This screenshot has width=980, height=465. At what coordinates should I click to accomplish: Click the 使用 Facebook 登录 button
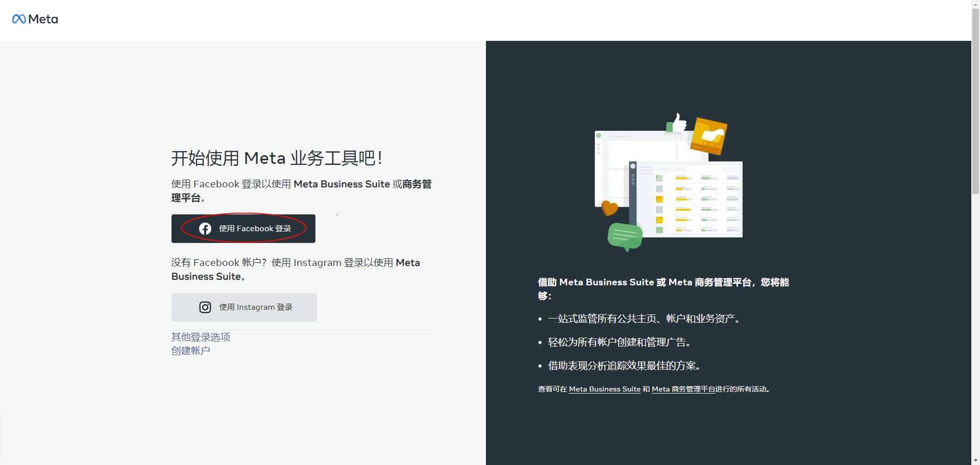[243, 228]
